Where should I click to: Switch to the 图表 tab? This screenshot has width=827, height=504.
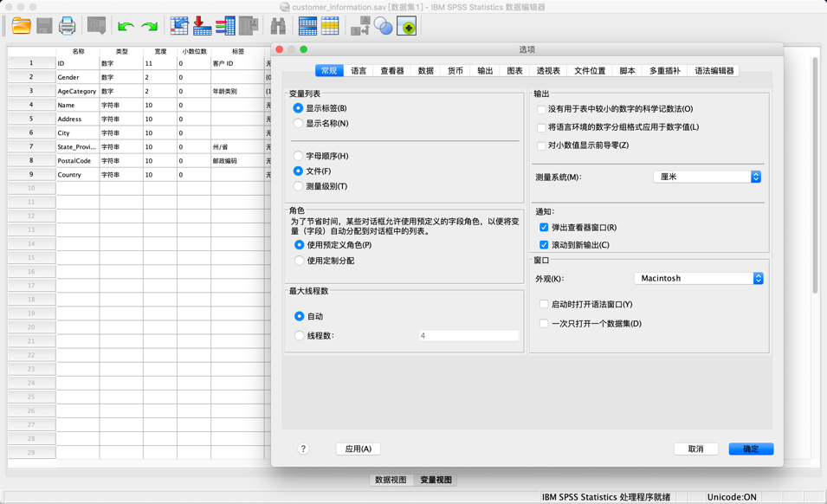pyautogui.click(x=514, y=71)
